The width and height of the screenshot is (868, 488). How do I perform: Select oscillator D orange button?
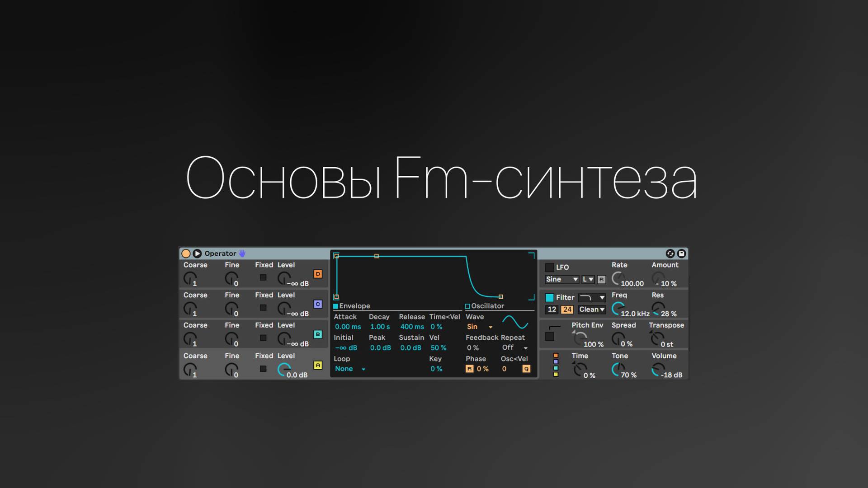click(x=318, y=274)
